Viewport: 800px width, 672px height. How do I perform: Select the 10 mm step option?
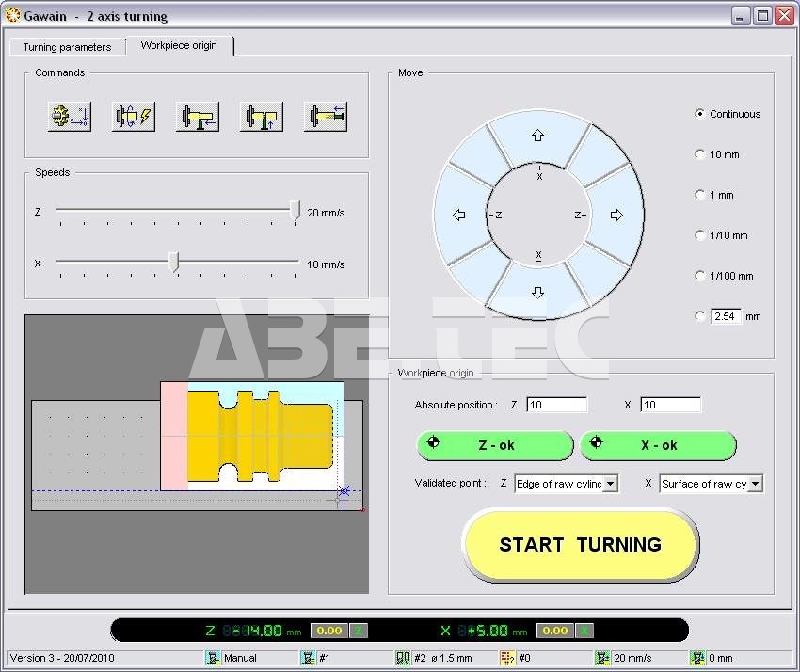699,154
